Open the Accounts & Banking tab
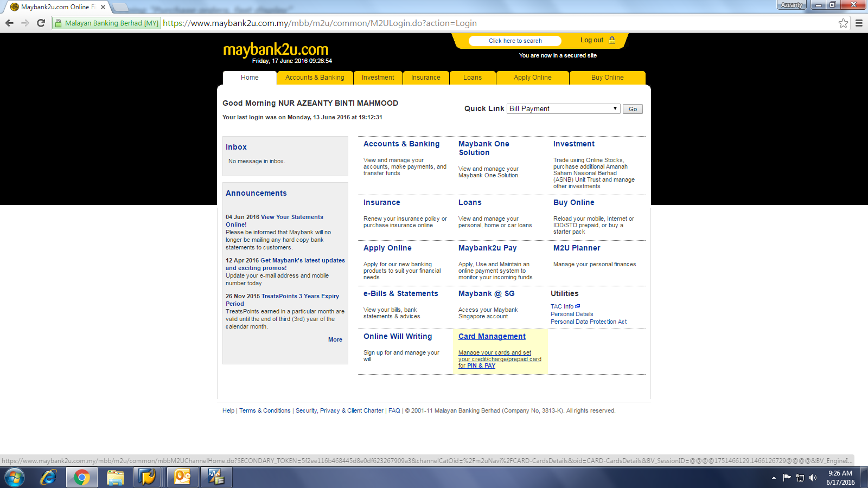Image resolution: width=868 pixels, height=488 pixels. coord(315,78)
